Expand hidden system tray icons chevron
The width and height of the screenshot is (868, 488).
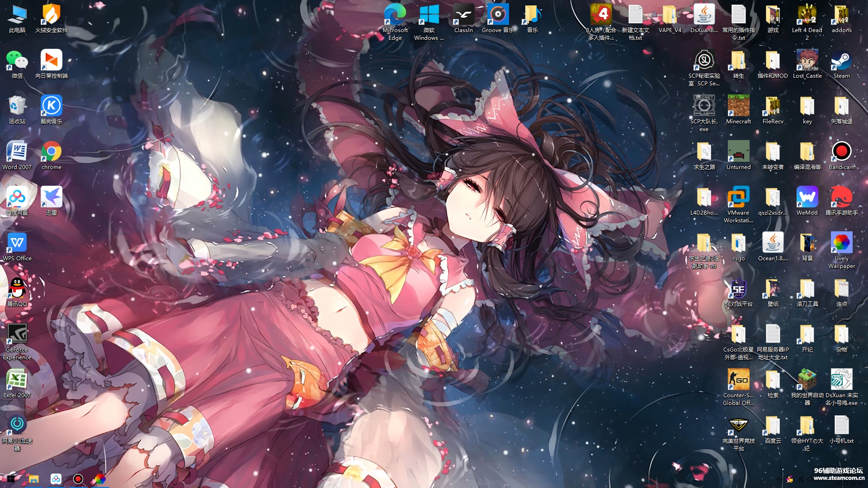778,479
